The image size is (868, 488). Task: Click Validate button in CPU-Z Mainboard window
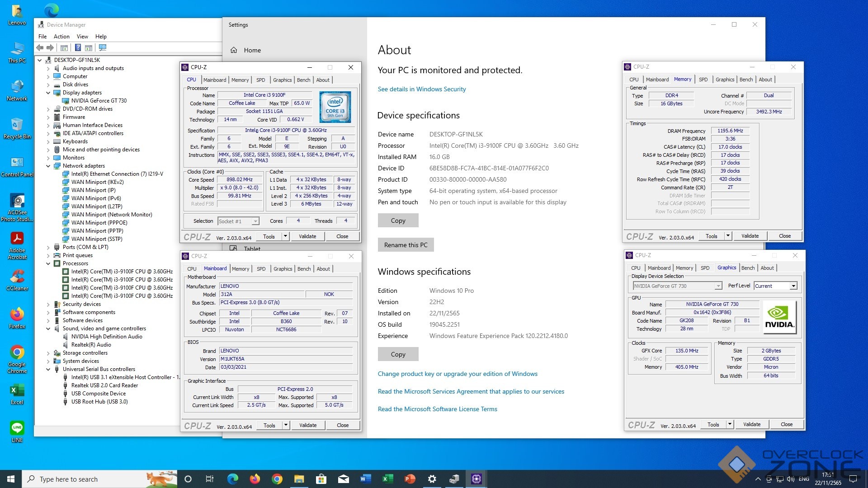pyautogui.click(x=308, y=425)
